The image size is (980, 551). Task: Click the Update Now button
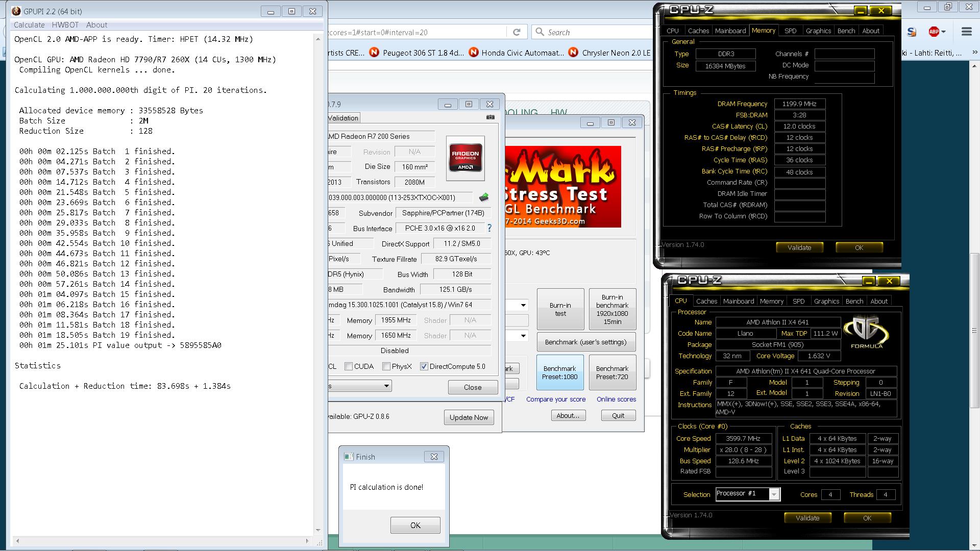tap(469, 417)
